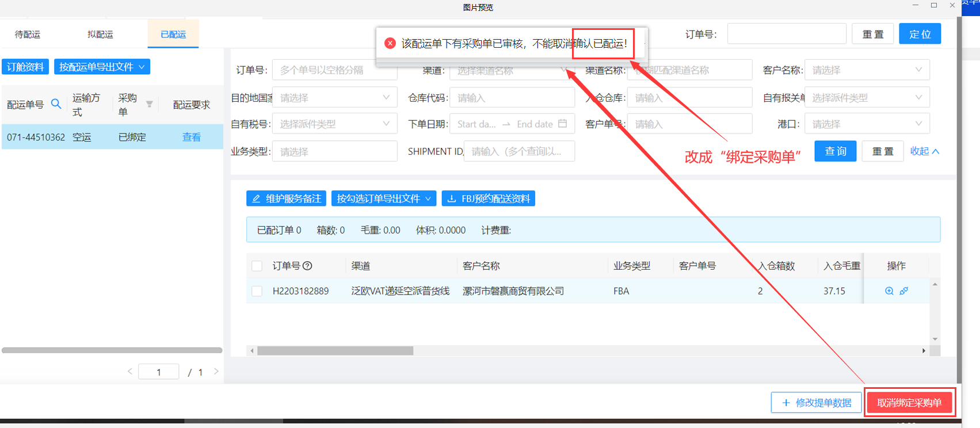Click the order table horizontal scrollbar
This screenshot has height=428, width=980.
335,351
